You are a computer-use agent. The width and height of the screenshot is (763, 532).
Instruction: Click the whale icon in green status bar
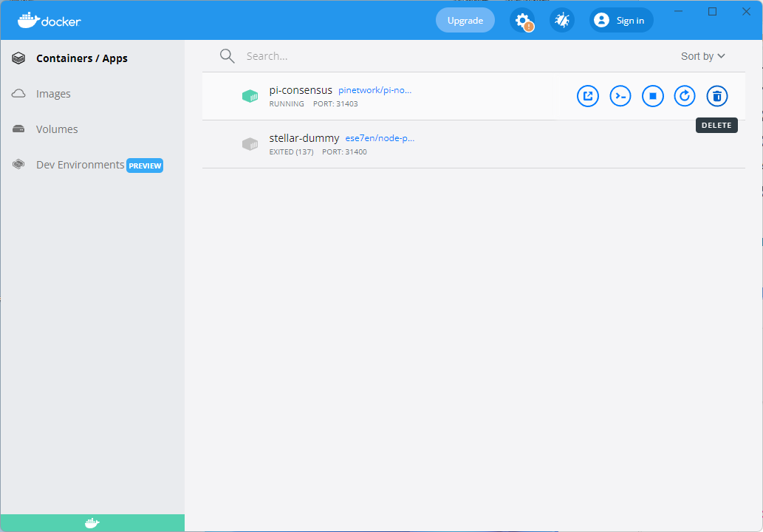click(x=92, y=523)
